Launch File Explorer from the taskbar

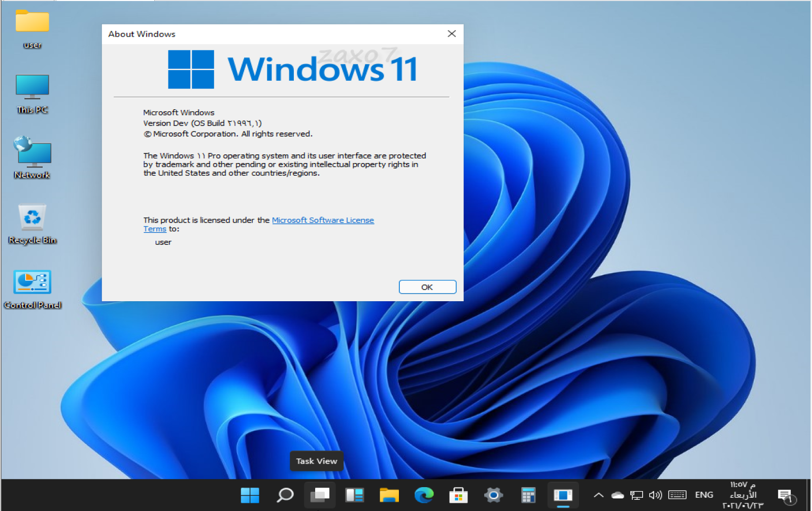click(389, 495)
